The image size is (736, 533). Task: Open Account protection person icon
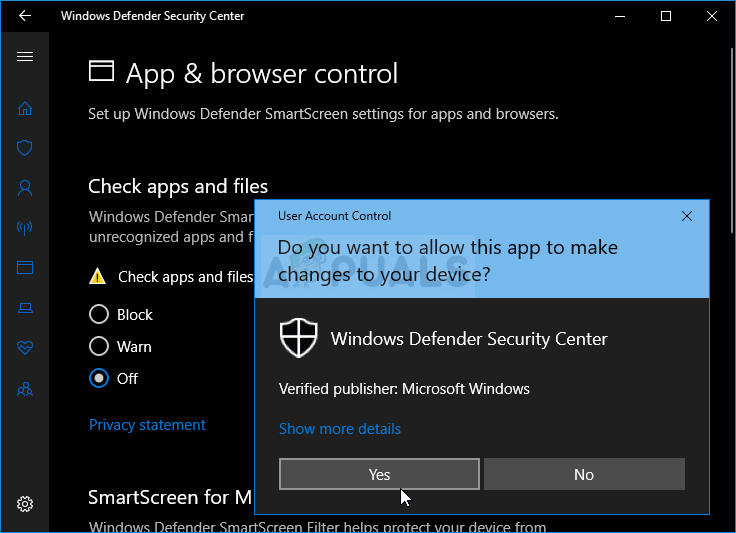point(25,188)
